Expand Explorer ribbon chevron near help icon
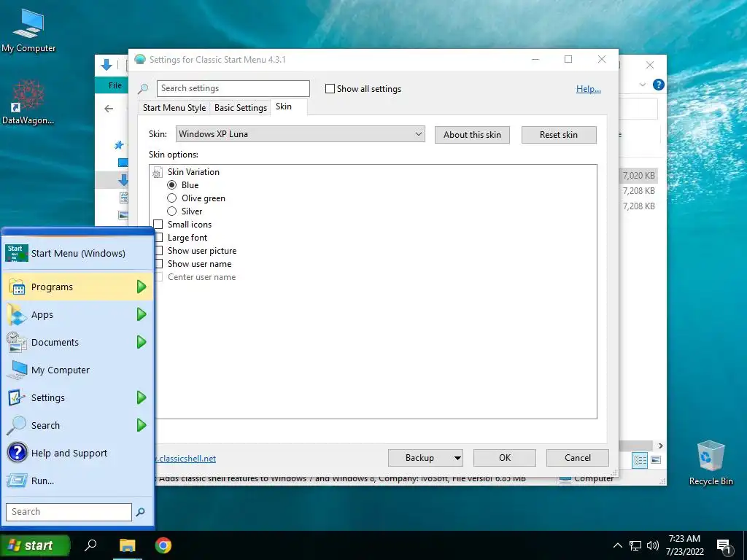 [x=643, y=85]
